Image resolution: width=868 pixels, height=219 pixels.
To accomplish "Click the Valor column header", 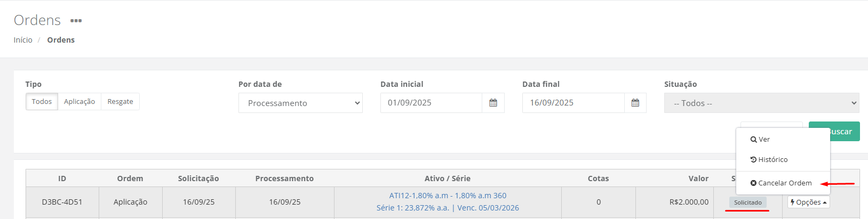I will 698,179.
